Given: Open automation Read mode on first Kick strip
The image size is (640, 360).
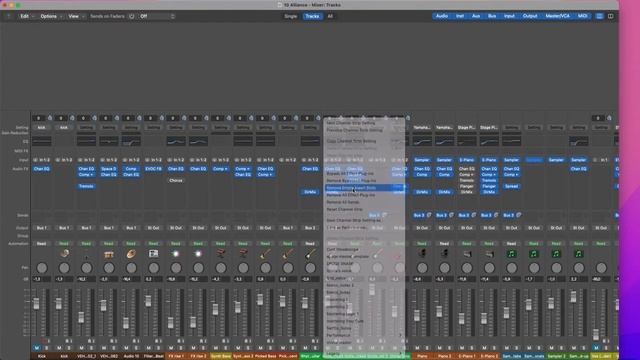Looking at the screenshot, I should [42, 244].
